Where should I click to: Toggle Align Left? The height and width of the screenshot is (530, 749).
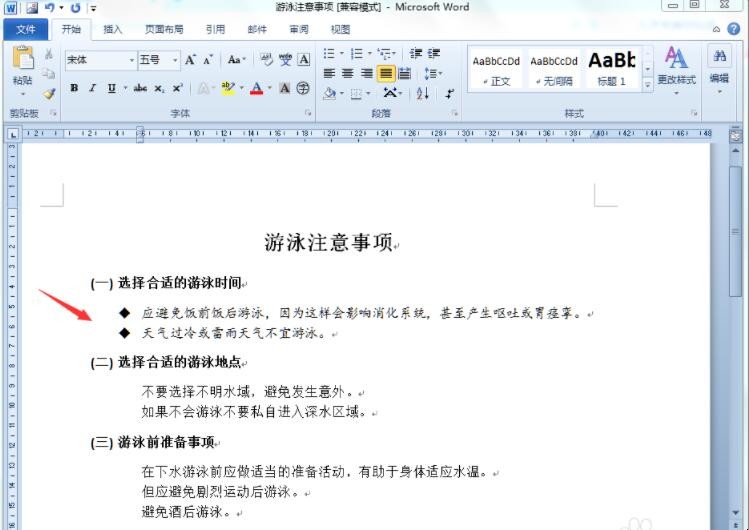[329, 74]
